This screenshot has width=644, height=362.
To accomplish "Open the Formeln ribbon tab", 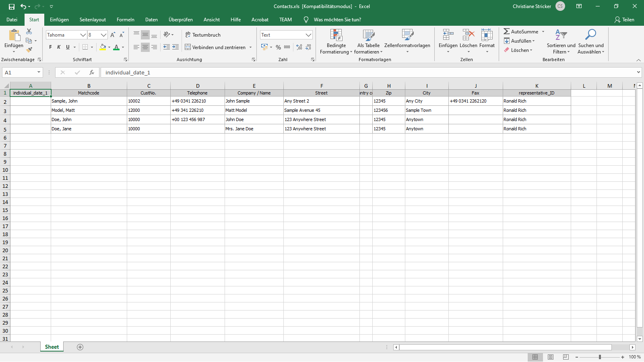I will pyautogui.click(x=125, y=20).
